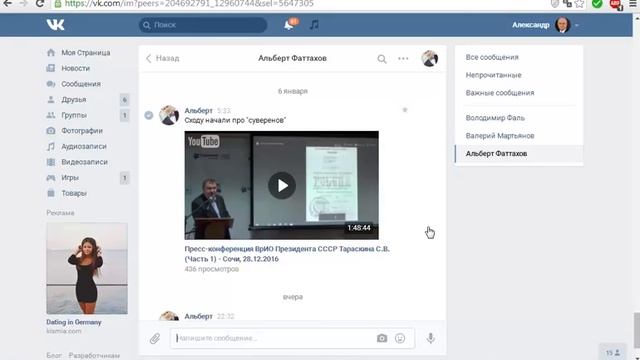Click the online friends counter at bottom right
This screenshot has height=360, width=640.
coord(613,352)
